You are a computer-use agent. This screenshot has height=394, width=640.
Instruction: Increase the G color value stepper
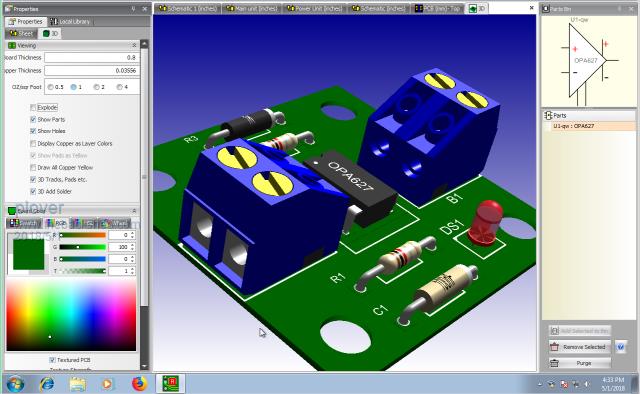tap(132, 245)
